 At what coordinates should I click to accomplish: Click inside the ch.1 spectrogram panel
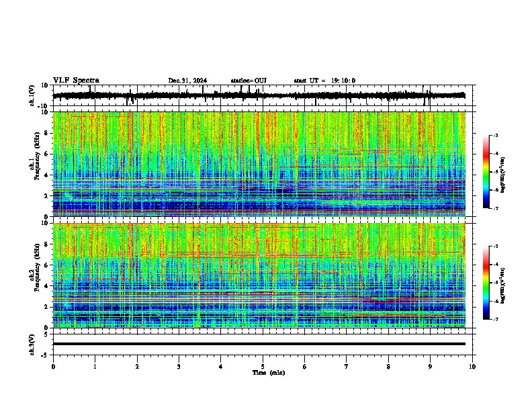click(x=259, y=164)
